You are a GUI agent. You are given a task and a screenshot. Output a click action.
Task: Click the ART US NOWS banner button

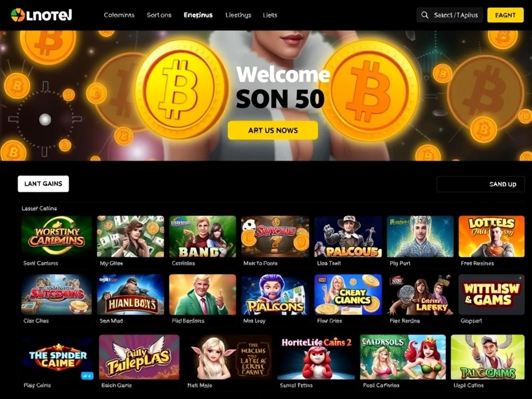point(273,130)
